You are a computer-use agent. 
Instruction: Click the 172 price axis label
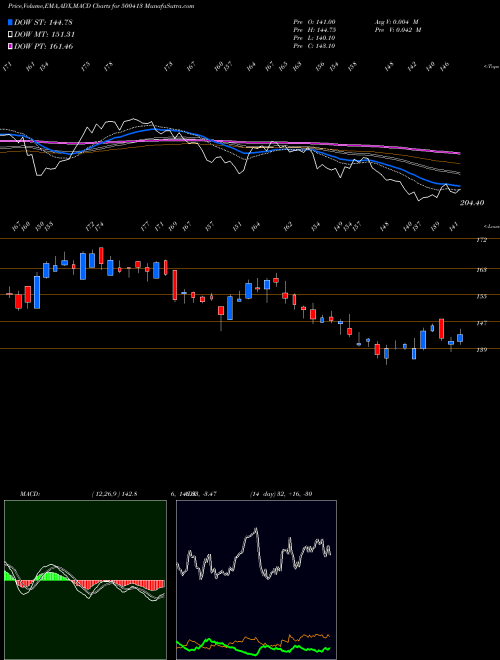coord(481,240)
